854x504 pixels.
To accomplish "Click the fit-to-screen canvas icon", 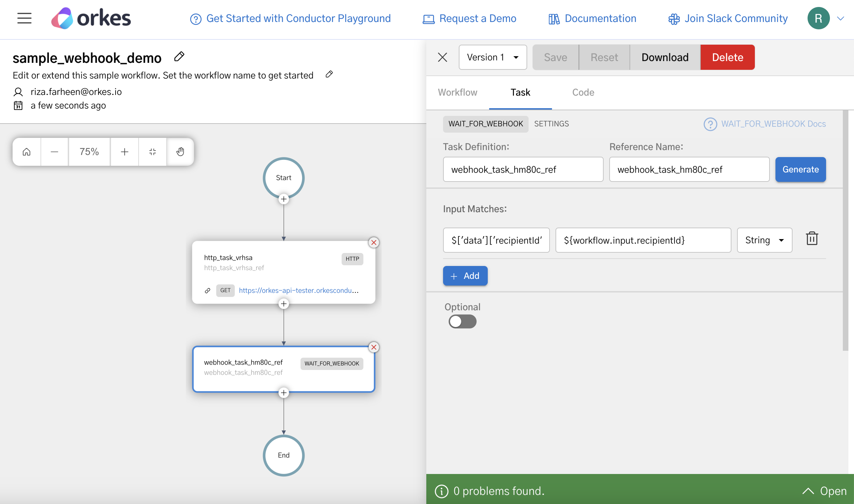I will tap(152, 151).
